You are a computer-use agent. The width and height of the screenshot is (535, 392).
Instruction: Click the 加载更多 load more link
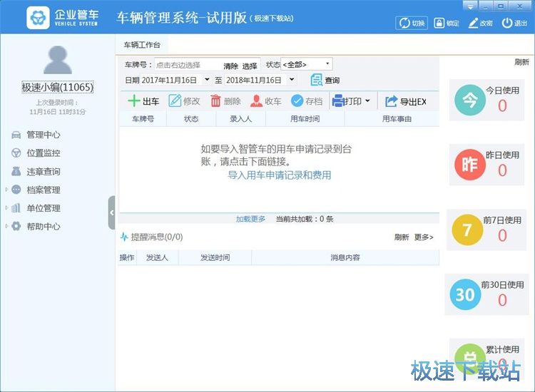(x=250, y=219)
